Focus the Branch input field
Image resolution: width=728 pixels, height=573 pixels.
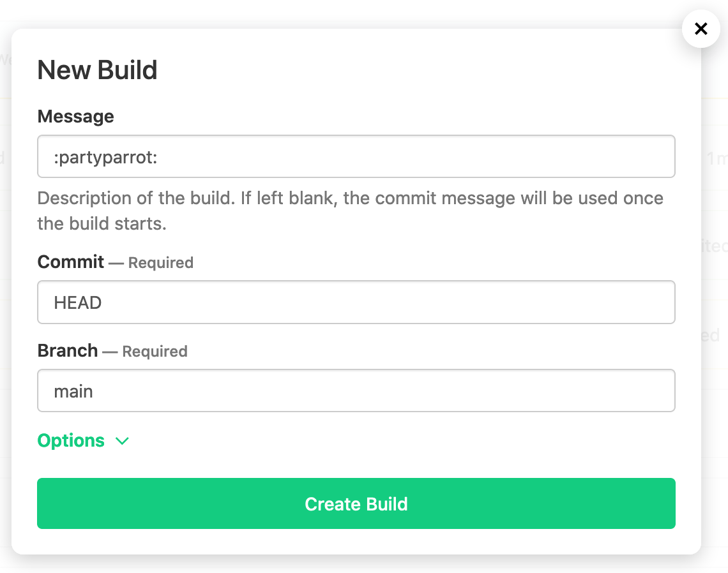[x=356, y=391]
